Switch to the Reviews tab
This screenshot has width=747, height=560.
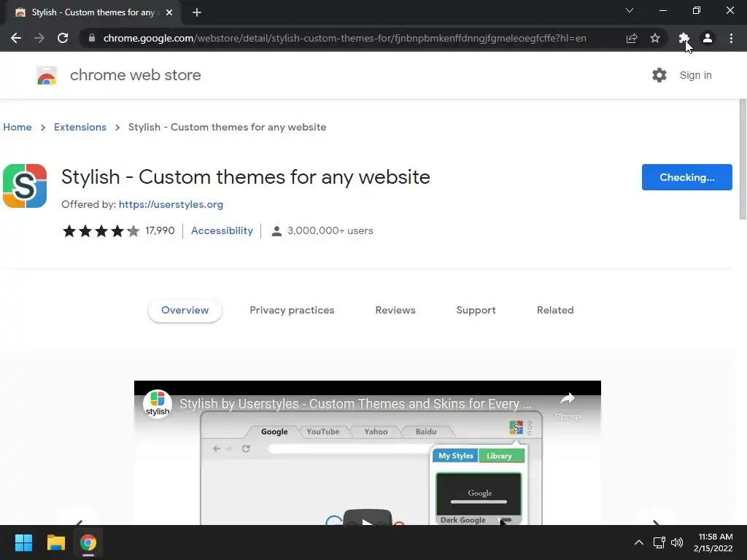[395, 310]
